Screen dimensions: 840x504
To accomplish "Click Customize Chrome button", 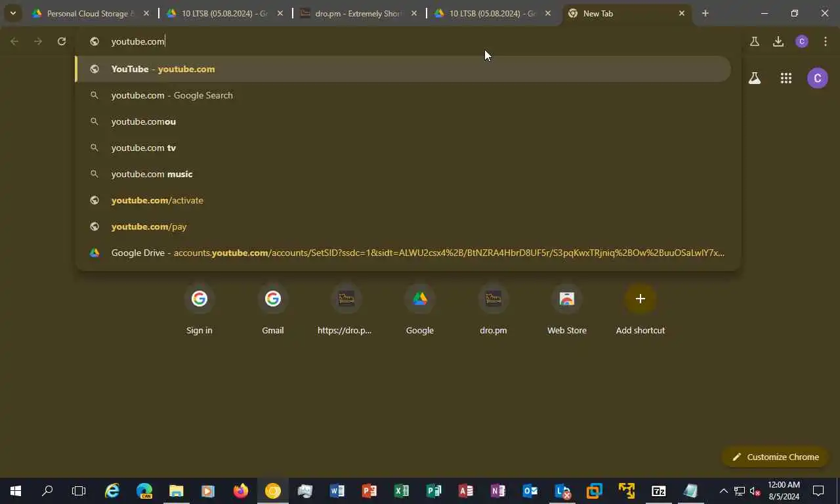I will click(776, 457).
